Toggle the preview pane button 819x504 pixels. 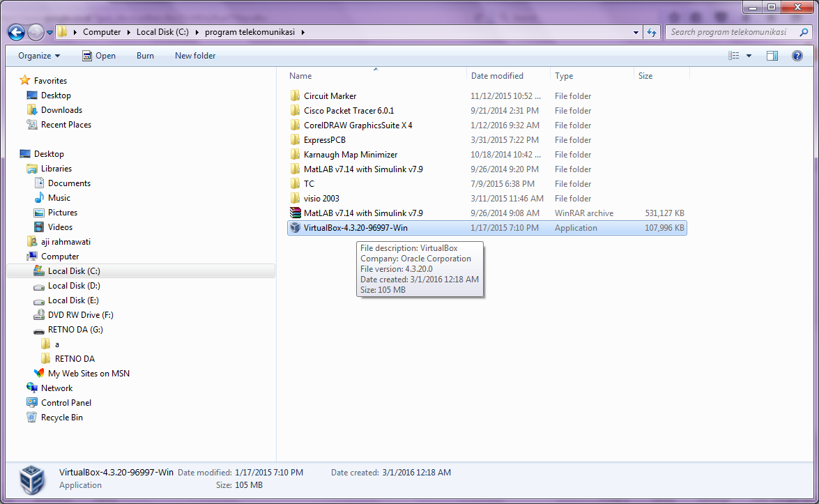772,55
